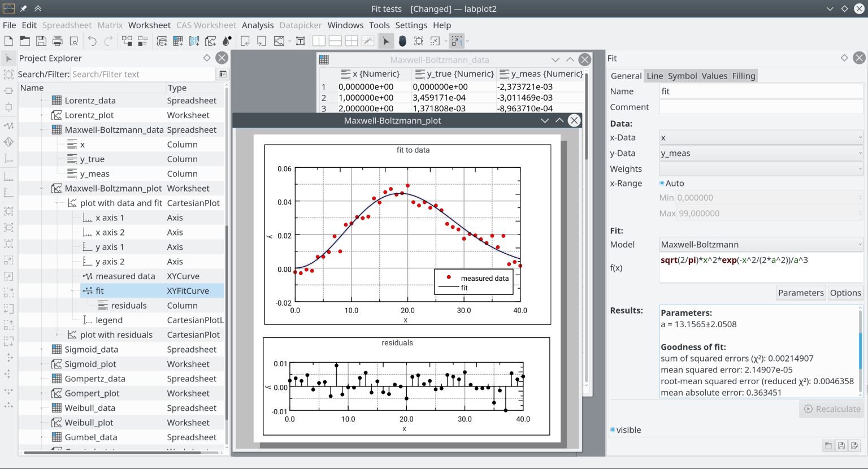Switch to the Symbol tab in Fit panel

pos(682,76)
